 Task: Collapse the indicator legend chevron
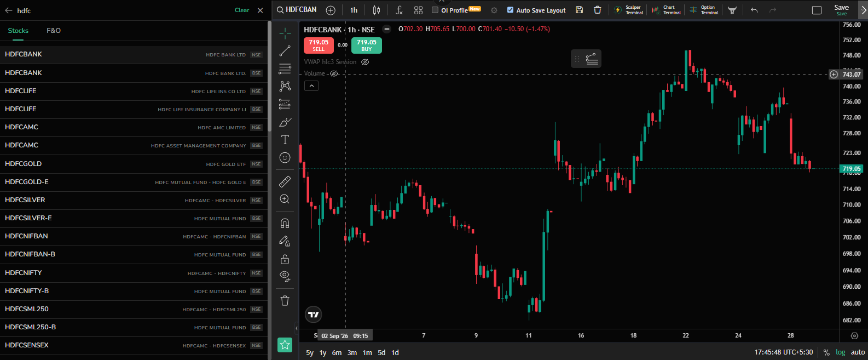pos(311,85)
